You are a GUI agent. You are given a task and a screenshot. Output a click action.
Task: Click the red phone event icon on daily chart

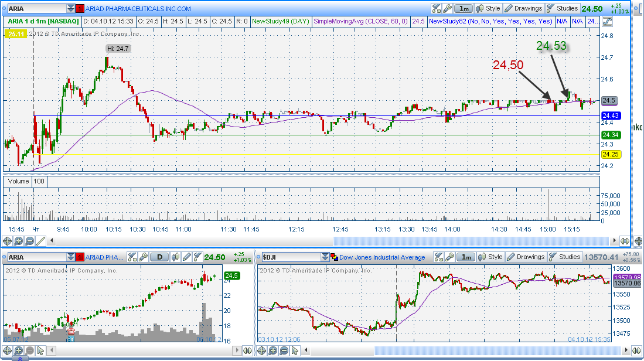[x=71, y=331]
